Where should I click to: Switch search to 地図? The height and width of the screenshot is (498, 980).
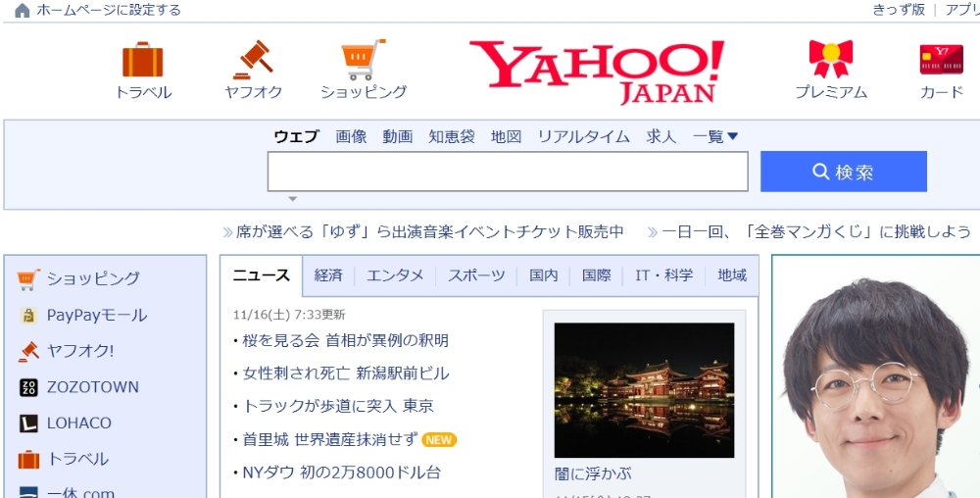507,136
